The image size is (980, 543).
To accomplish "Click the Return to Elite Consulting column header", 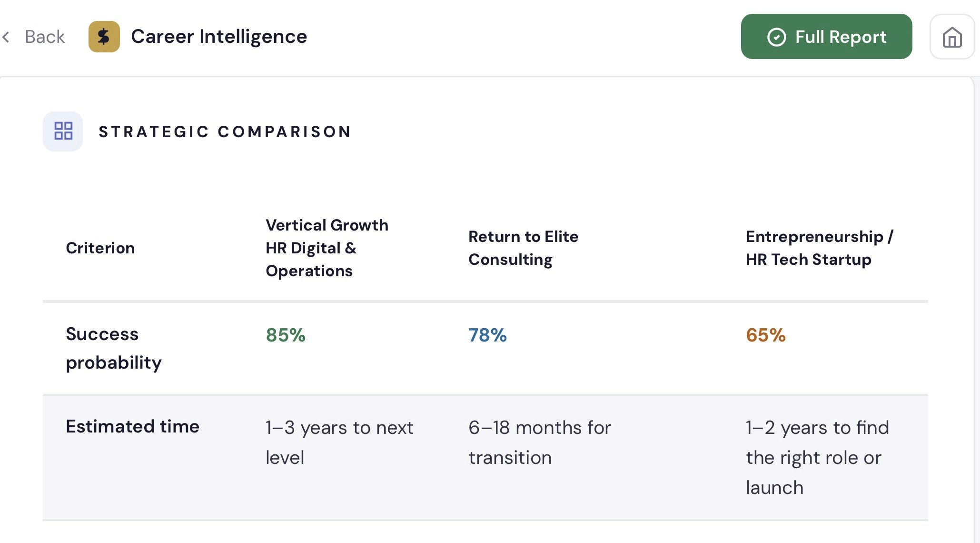I will [x=524, y=248].
